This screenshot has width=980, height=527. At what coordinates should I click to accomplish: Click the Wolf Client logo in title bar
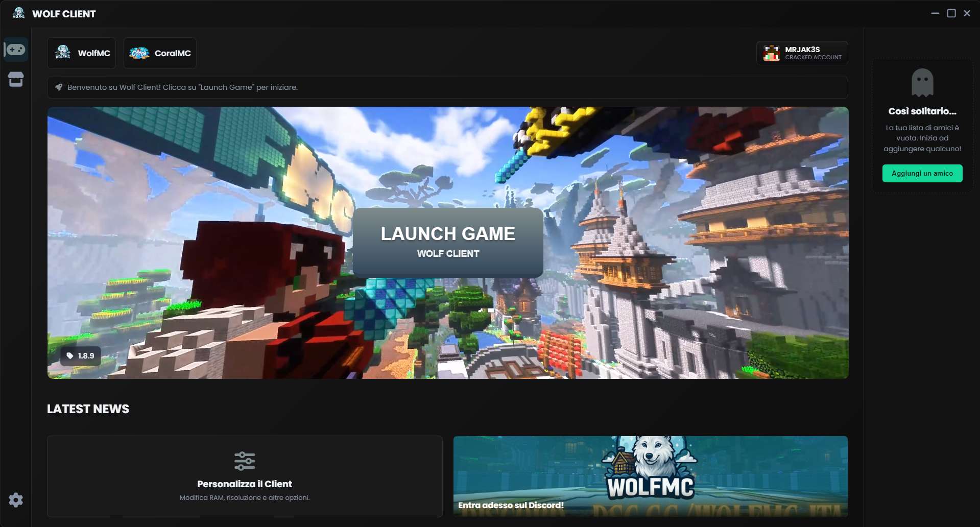19,13
